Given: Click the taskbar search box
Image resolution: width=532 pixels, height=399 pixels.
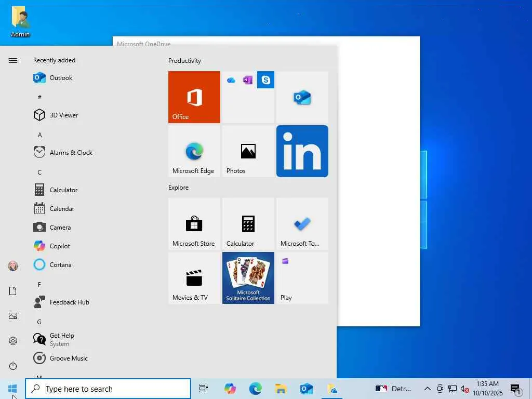Looking at the screenshot, I should coord(108,389).
